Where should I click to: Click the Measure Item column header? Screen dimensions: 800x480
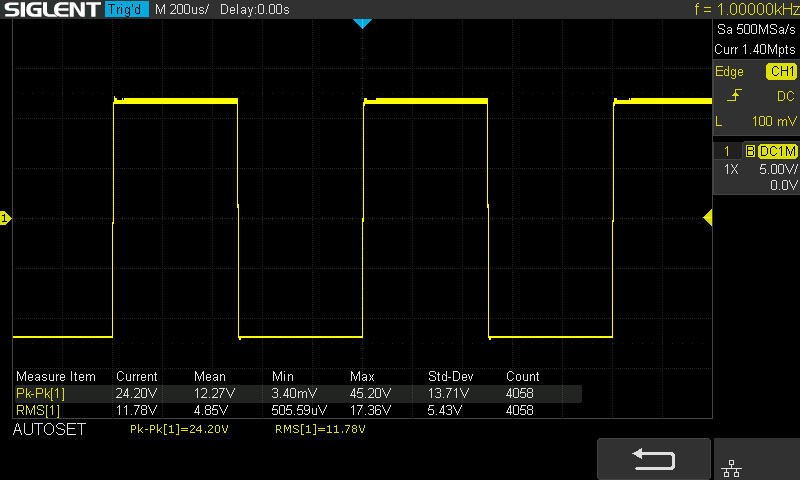56,376
